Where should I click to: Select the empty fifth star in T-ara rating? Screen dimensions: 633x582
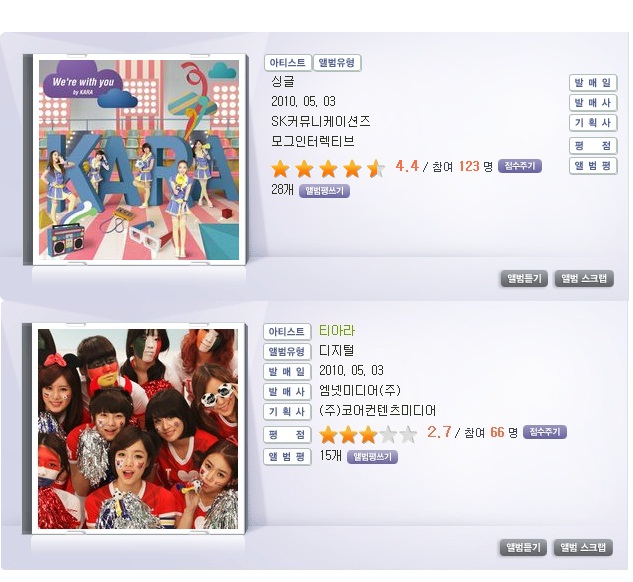tap(408, 435)
